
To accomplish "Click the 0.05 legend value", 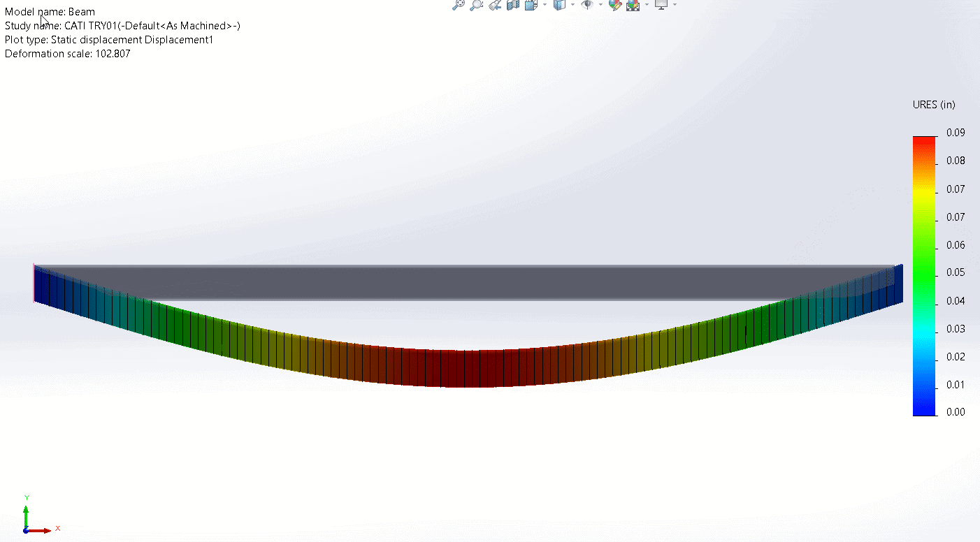I will 956,272.
